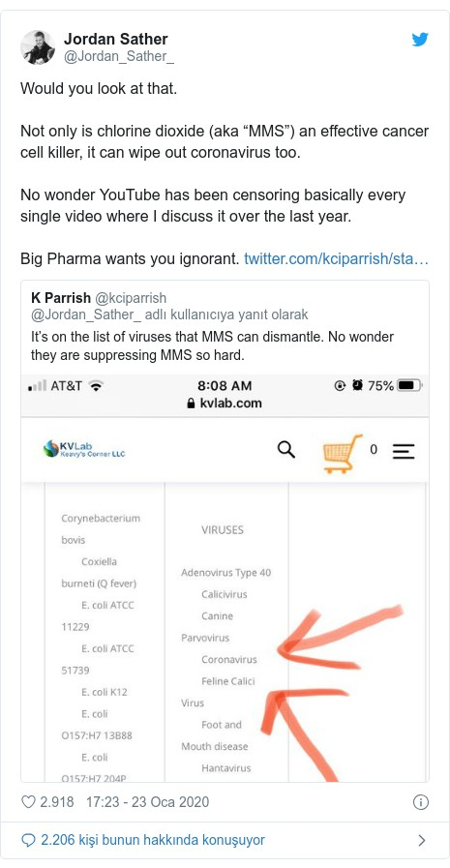Click the kvlab.com address bar
The width and height of the screenshot is (450, 868).
tap(225, 403)
